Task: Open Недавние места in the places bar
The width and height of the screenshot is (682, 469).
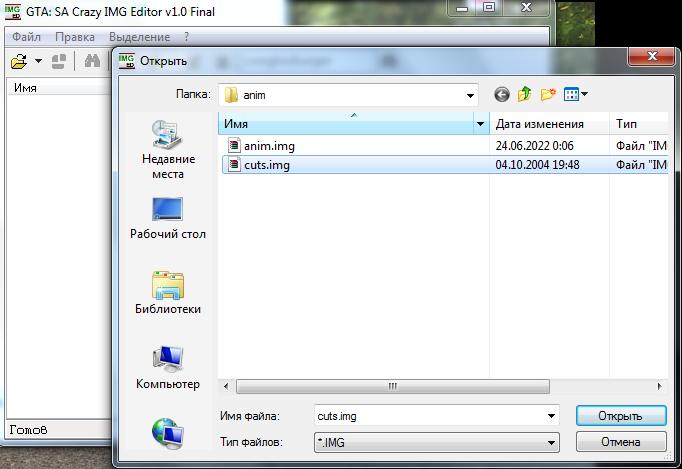Action: pos(168,149)
